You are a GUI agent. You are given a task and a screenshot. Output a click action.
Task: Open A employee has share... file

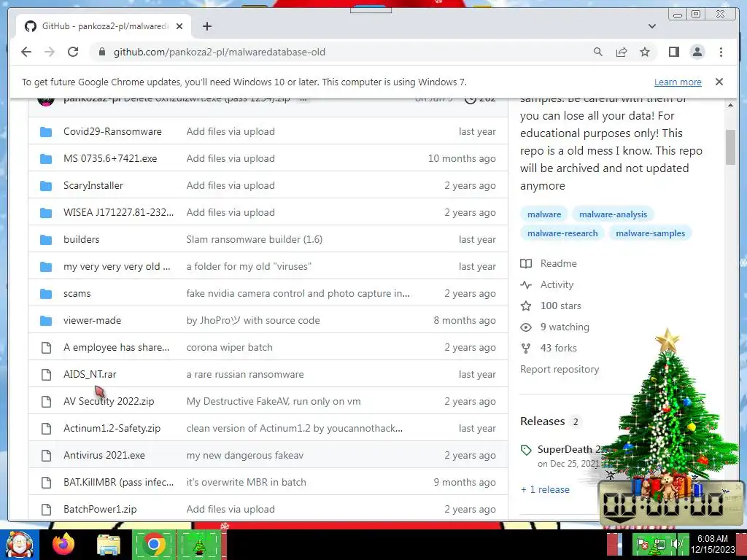point(116,348)
